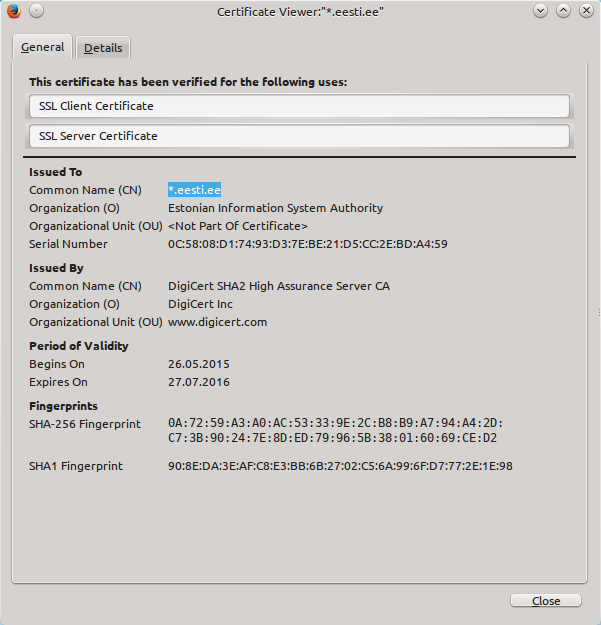Click the certificate serial number value
The image size is (601, 625).
[x=308, y=244]
